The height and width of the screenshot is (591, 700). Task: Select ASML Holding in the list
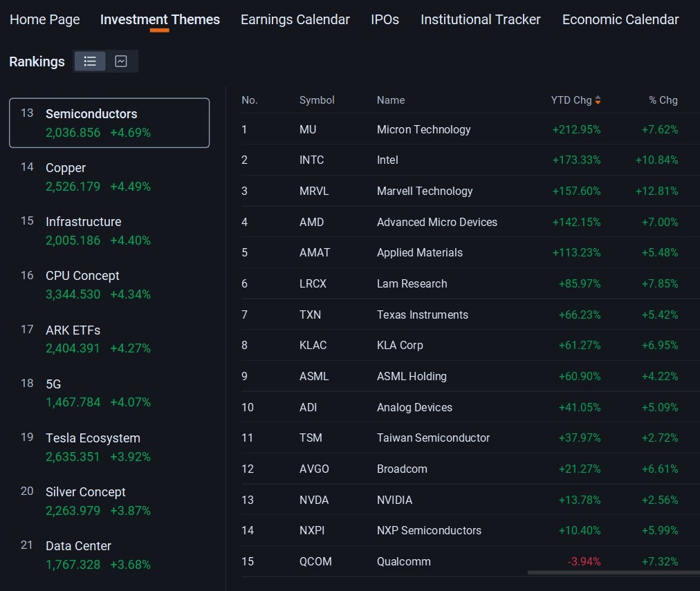point(412,376)
